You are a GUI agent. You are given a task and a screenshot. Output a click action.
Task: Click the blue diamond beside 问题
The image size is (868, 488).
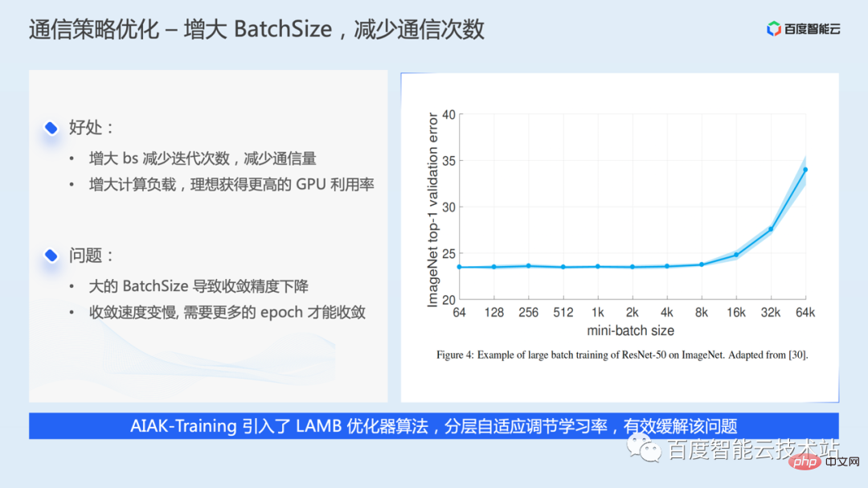point(51,256)
